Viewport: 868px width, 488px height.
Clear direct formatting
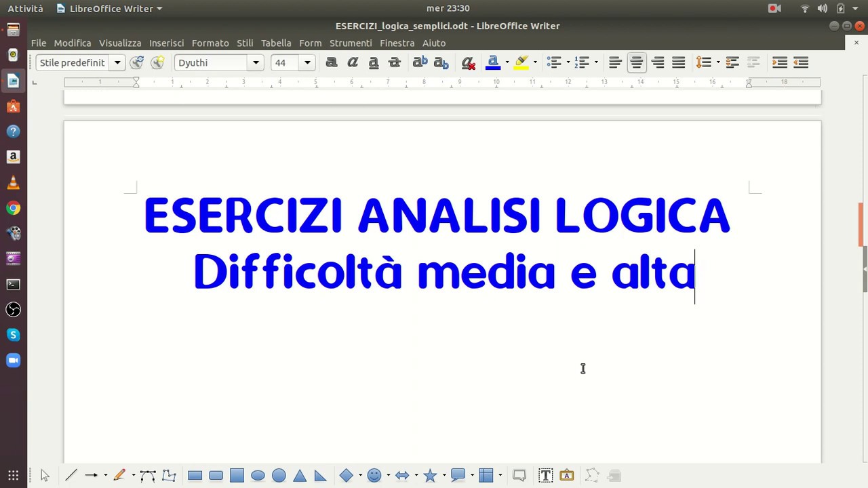click(468, 62)
